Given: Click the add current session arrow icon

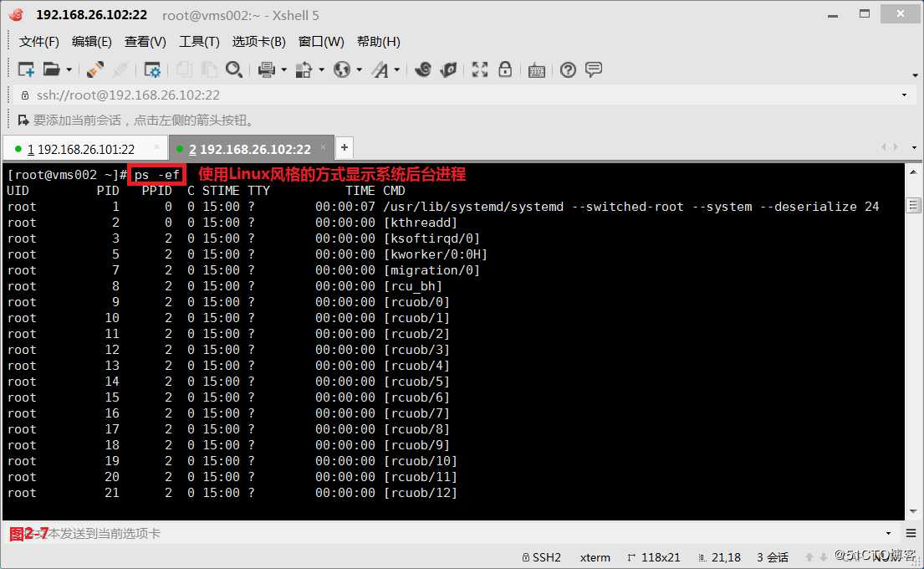Looking at the screenshot, I should 23,120.
